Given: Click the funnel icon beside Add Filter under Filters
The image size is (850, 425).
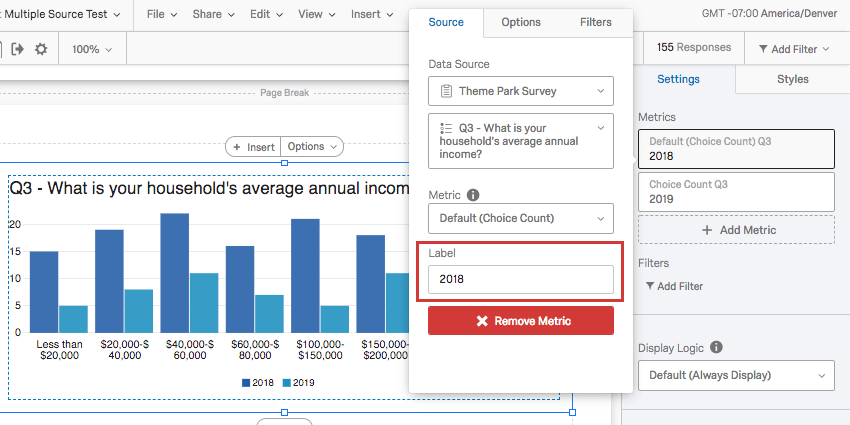Looking at the screenshot, I should pos(650,286).
